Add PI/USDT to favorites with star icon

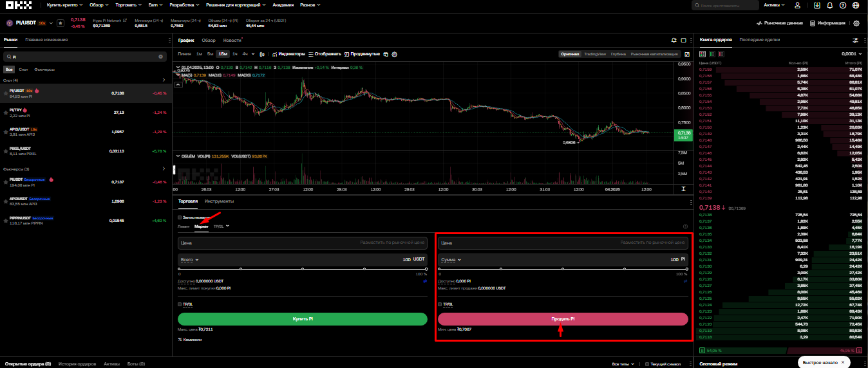point(61,23)
